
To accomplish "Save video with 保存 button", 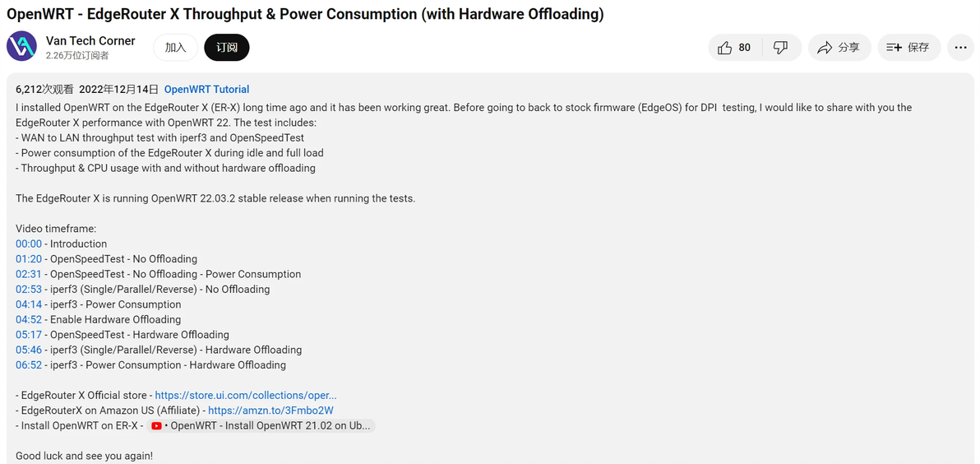I will click(x=908, y=48).
